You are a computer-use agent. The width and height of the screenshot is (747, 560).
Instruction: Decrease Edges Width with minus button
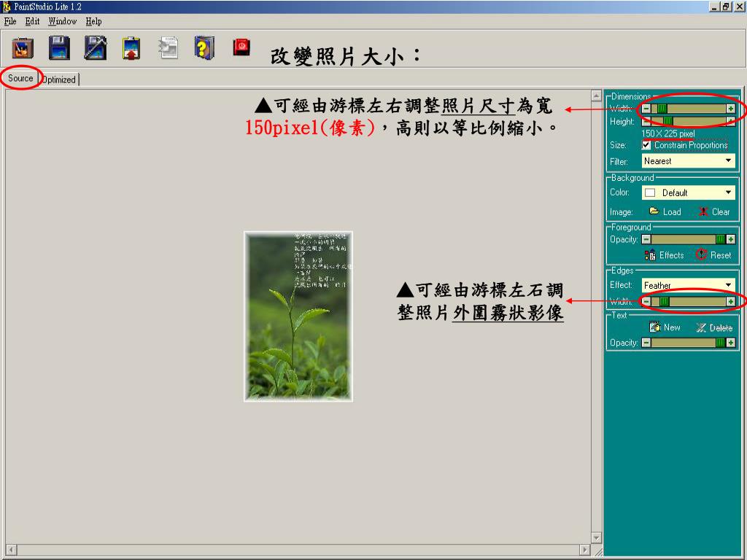click(646, 301)
